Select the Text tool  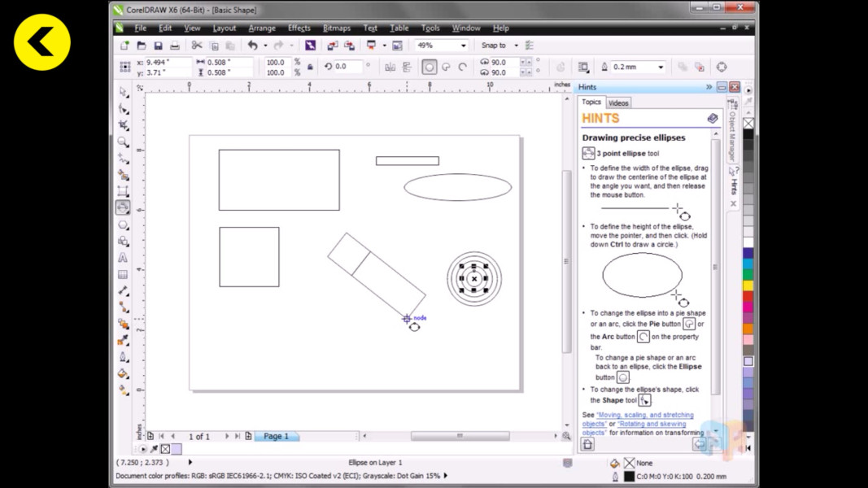pyautogui.click(x=123, y=257)
